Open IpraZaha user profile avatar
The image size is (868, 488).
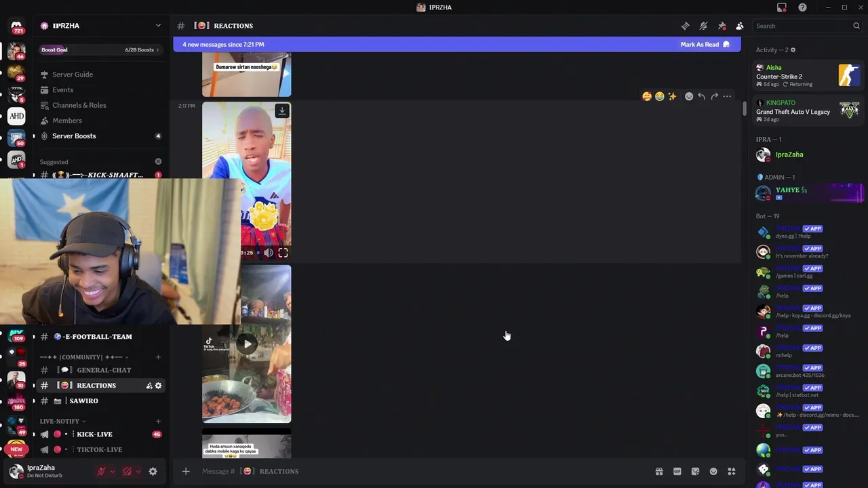[16, 471]
